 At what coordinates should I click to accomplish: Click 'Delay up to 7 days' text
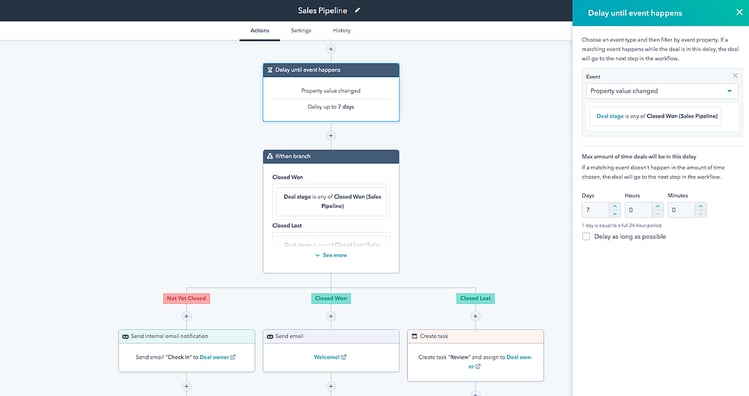point(331,107)
